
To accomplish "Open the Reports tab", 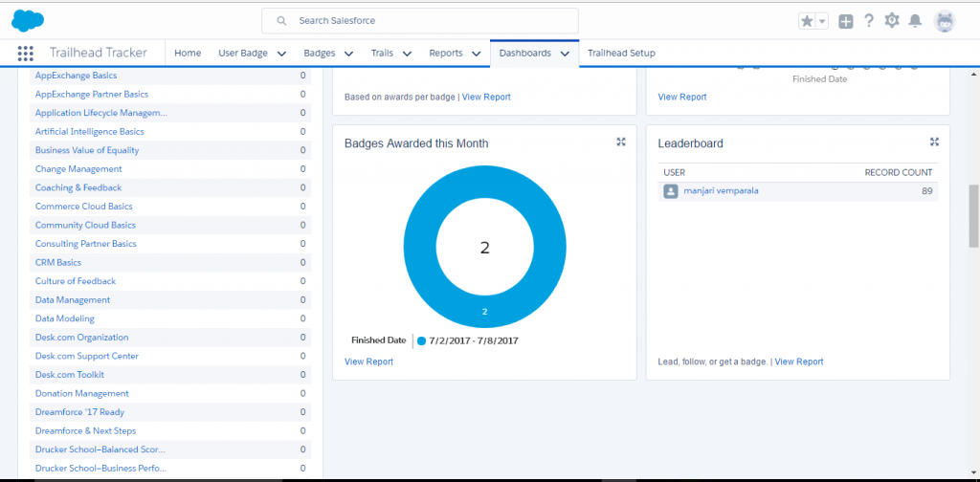I will pos(446,53).
